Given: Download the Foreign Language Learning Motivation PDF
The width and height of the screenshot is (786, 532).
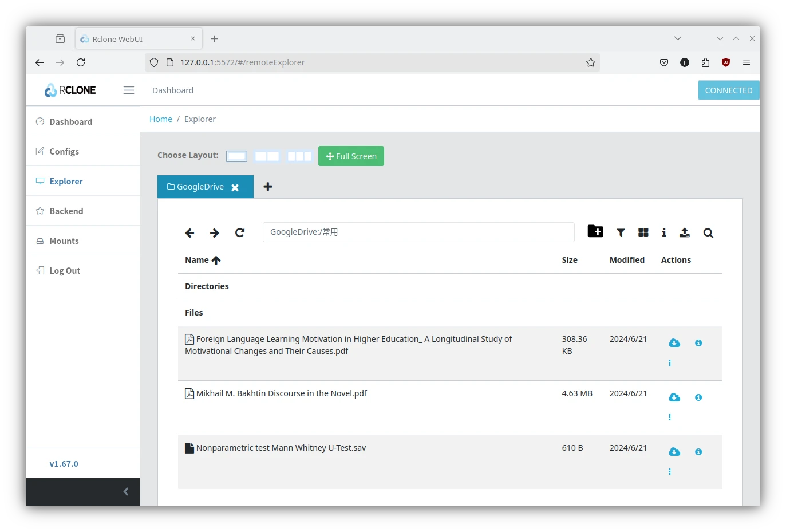Looking at the screenshot, I should 674,343.
